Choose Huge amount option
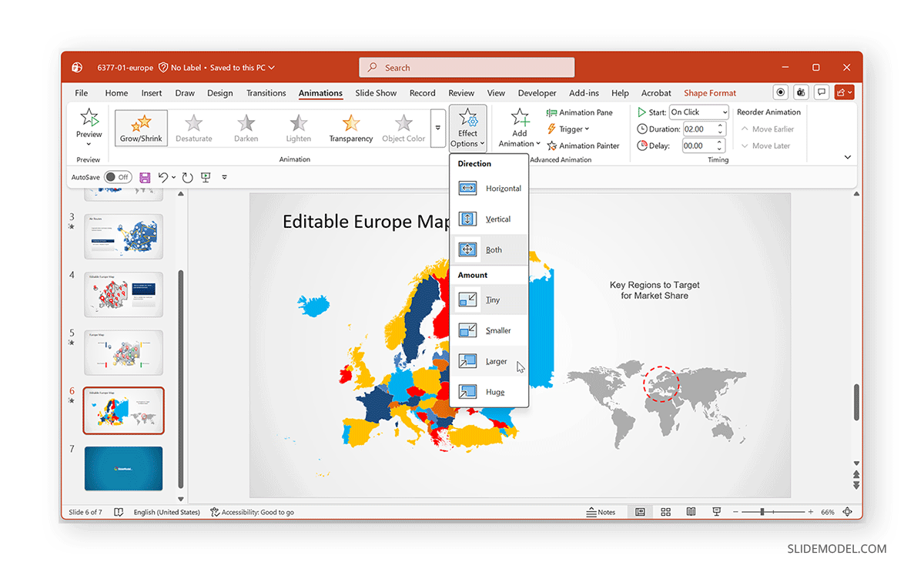The height and width of the screenshot is (572, 924). point(489,392)
